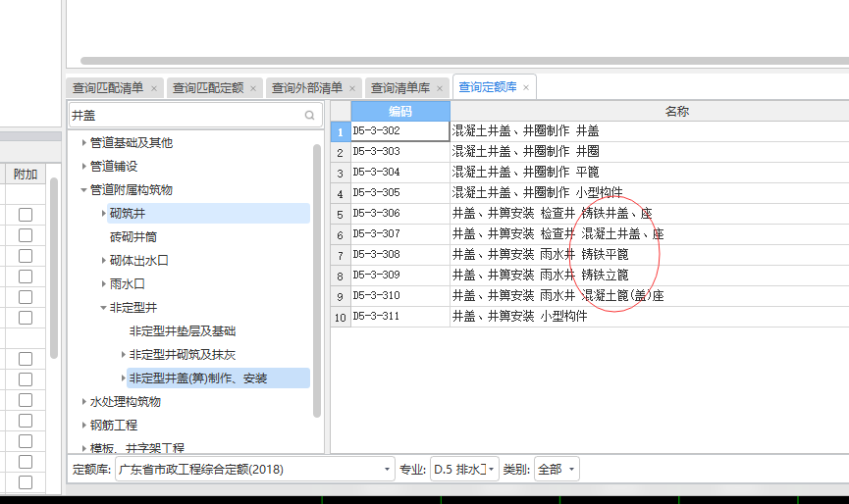Select the 砖砌井筒 tree item

point(133,237)
